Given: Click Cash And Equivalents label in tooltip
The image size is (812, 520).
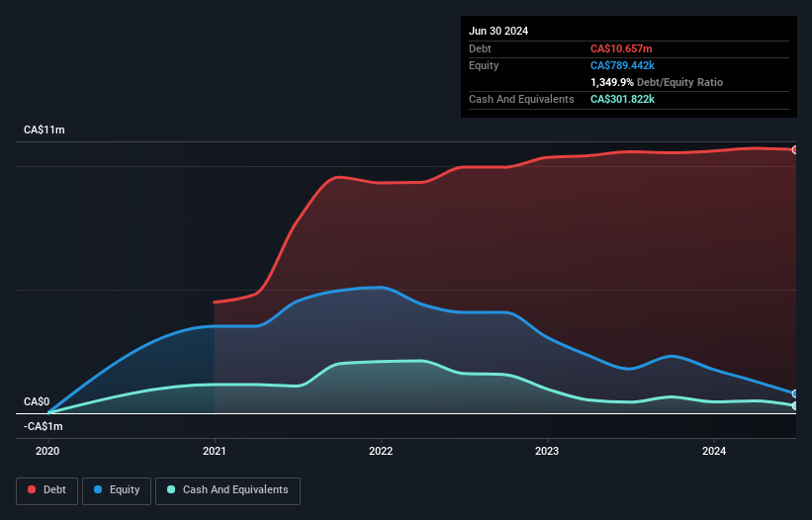Looking at the screenshot, I should pyautogui.click(x=521, y=99).
